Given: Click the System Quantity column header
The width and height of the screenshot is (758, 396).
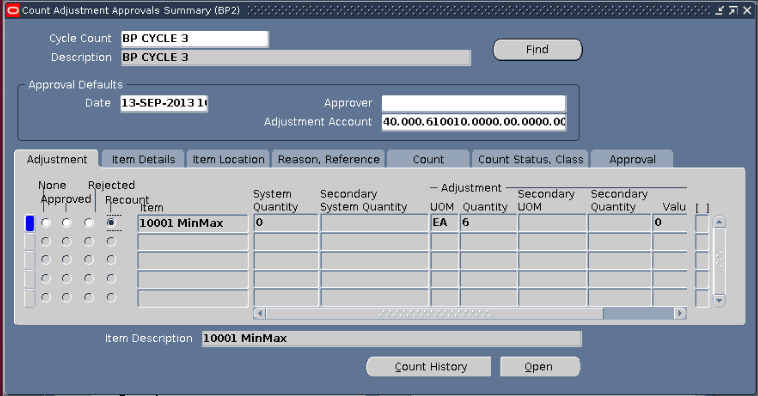Looking at the screenshot, I should click(x=275, y=200).
